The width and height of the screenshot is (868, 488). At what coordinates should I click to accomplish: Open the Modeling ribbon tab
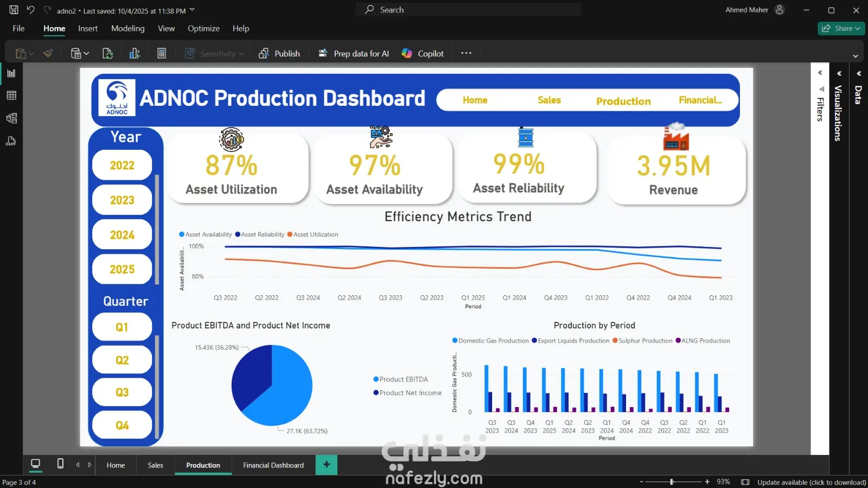tap(128, 28)
